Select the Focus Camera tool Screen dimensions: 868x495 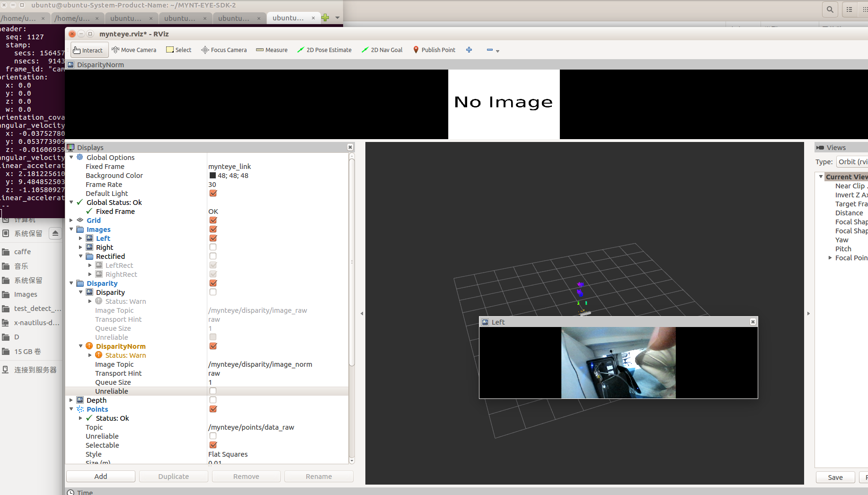(x=223, y=50)
